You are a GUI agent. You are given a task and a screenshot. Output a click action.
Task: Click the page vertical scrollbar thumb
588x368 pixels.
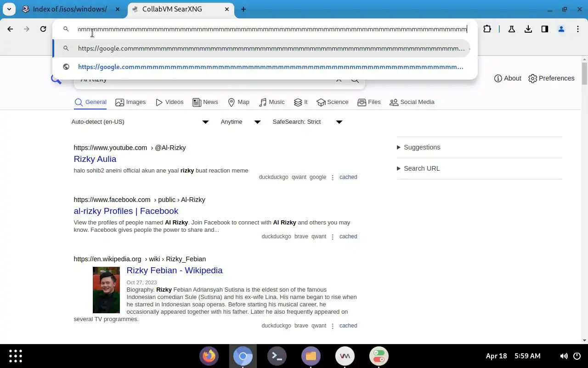pyautogui.click(x=584, y=74)
